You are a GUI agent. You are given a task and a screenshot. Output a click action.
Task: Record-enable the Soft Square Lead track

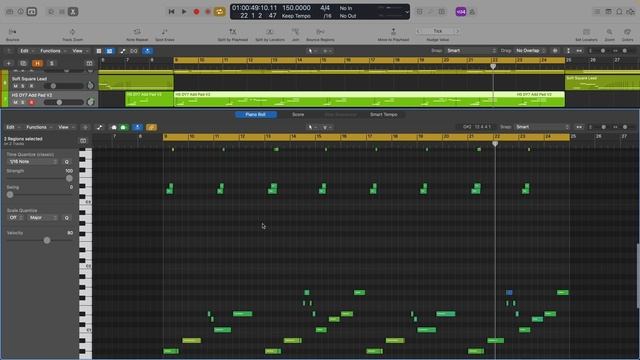(x=31, y=86)
